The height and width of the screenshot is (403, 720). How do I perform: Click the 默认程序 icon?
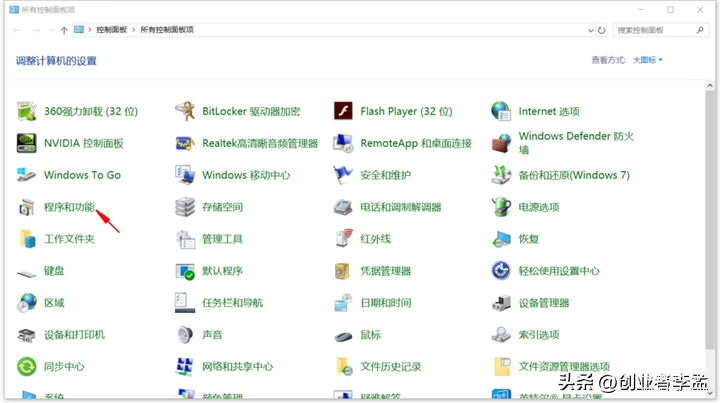pyautogui.click(x=185, y=271)
